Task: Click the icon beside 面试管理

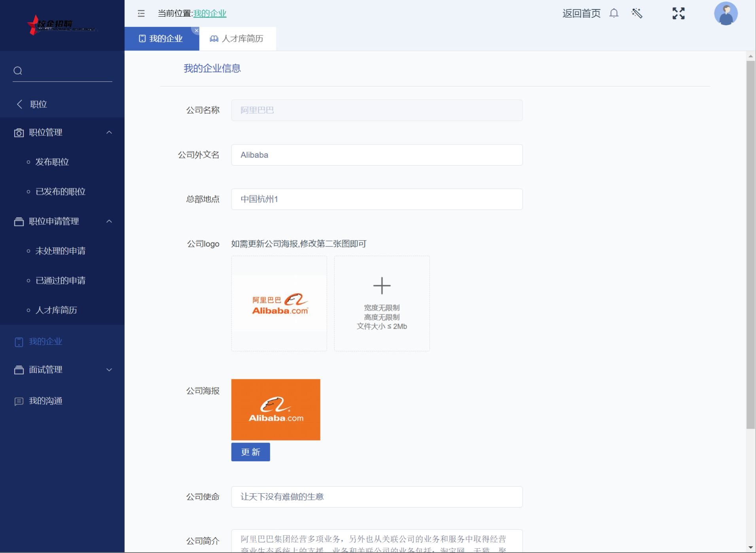Action: [19, 370]
